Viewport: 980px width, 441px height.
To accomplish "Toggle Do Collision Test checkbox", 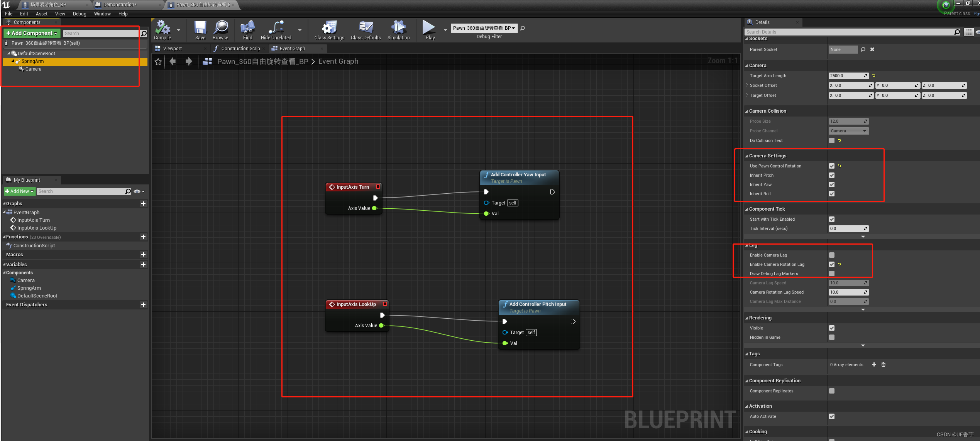I will 832,140.
